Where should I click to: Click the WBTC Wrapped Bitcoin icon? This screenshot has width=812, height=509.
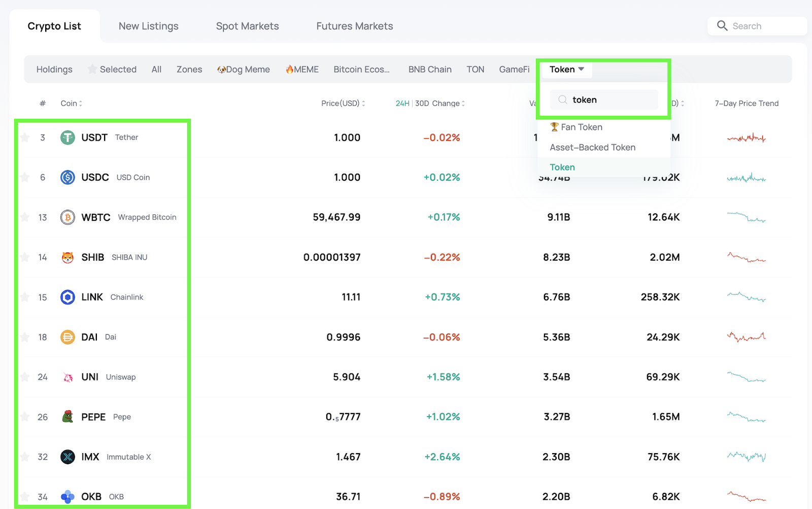point(67,217)
